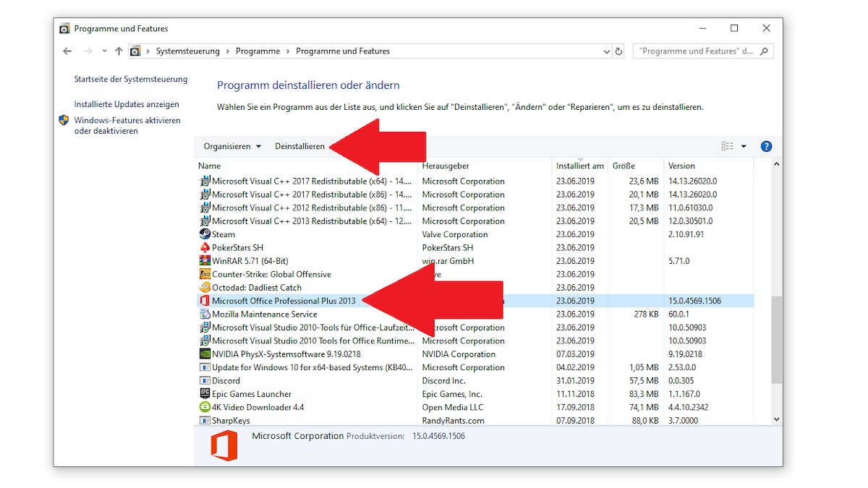Navigate up using the up-arrow icon
868x488 pixels.
click(118, 51)
